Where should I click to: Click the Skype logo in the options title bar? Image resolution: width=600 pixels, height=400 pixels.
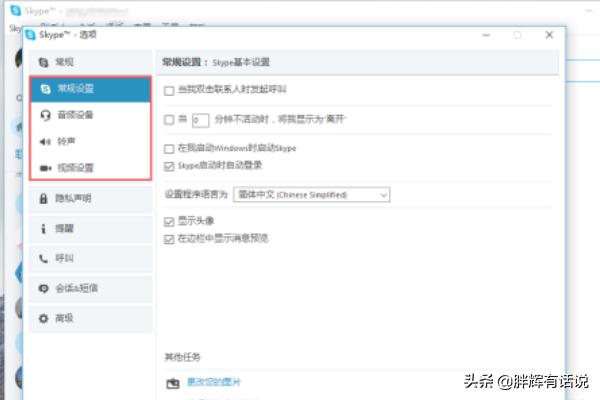[30, 35]
